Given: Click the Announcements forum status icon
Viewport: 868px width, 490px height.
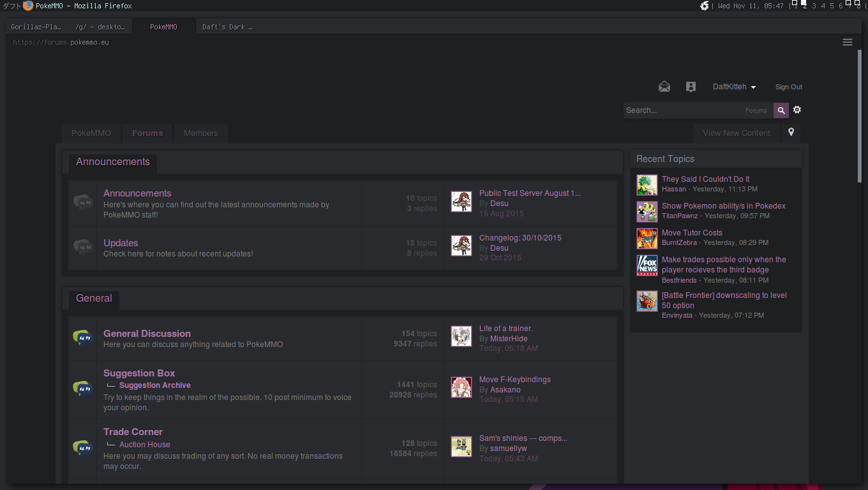Looking at the screenshot, I should [82, 203].
